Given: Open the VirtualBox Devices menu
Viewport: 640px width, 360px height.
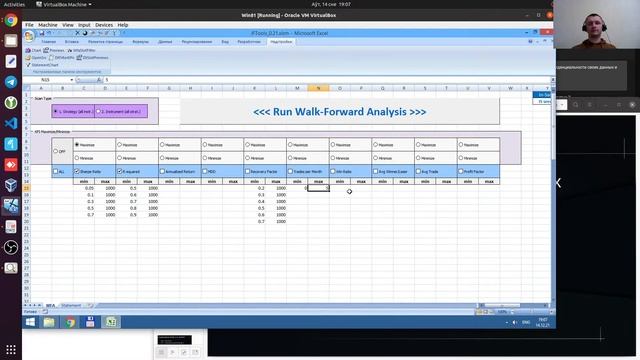Looking at the screenshot, I should click(104, 25).
